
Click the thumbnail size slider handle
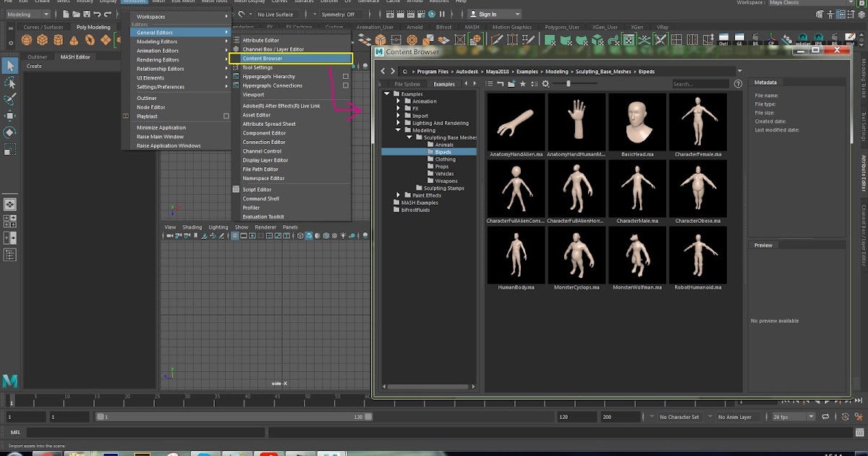(x=569, y=84)
